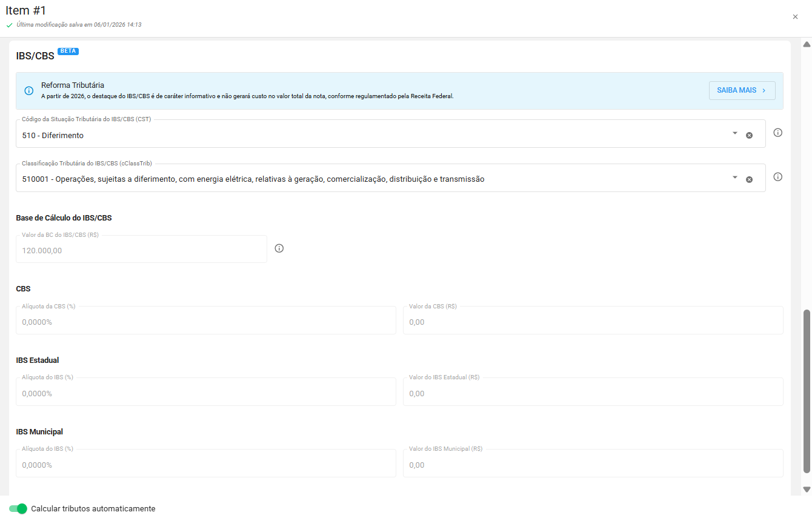The width and height of the screenshot is (812, 518).
Task: Click the scrollbar down arrow
Action: pos(807,489)
